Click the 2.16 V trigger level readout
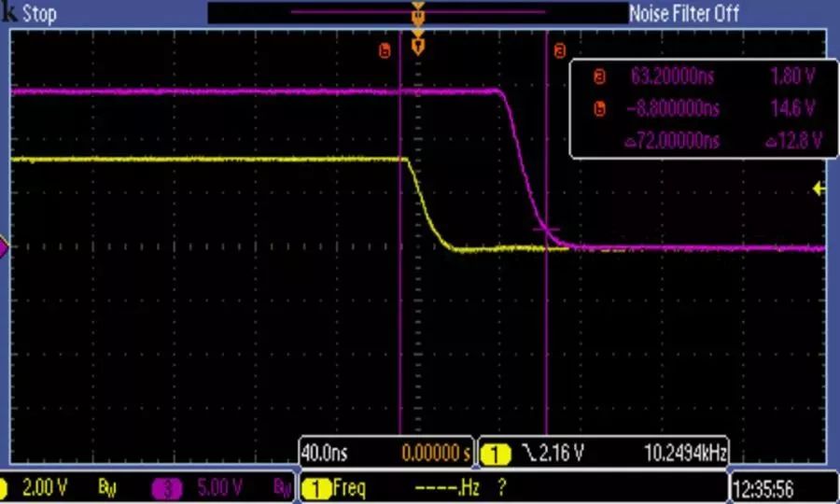This screenshot has width=840, height=504. pos(561,454)
